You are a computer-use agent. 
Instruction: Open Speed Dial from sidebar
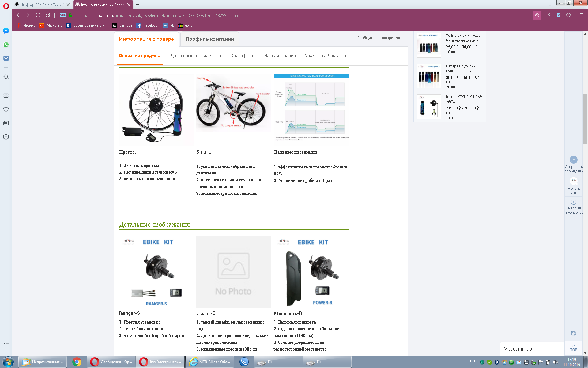pyautogui.click(x=6, y=95)
